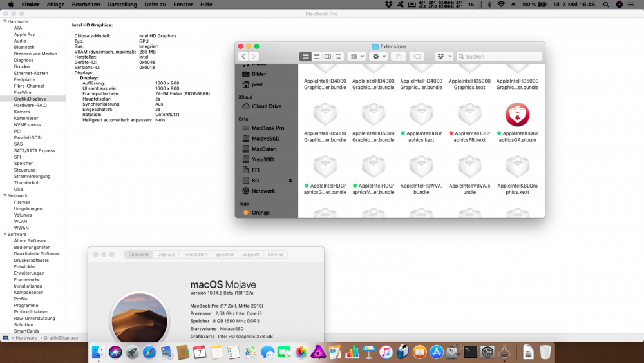Switch Finder window to gallery view
This screenshot has width=644, height=363.
tap(339, 56)
